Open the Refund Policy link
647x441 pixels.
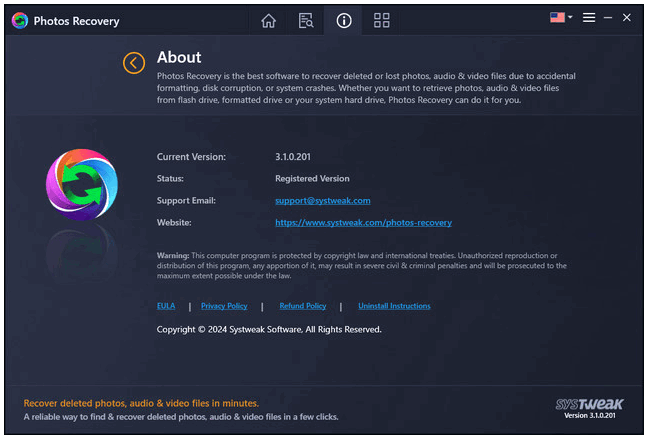(x=303, y=306)
